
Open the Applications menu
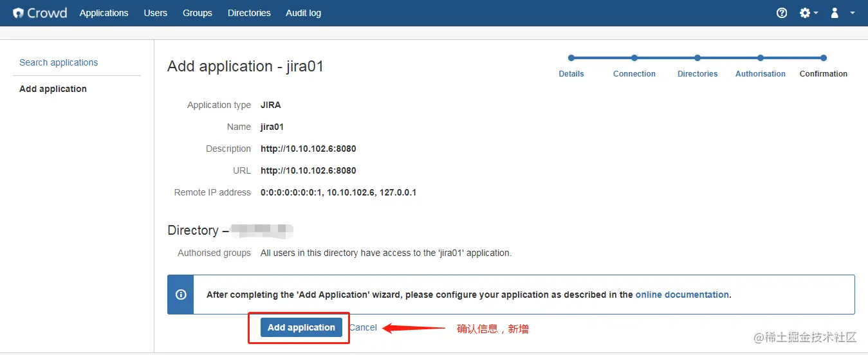pyautogui.click(x=104, y=13)
